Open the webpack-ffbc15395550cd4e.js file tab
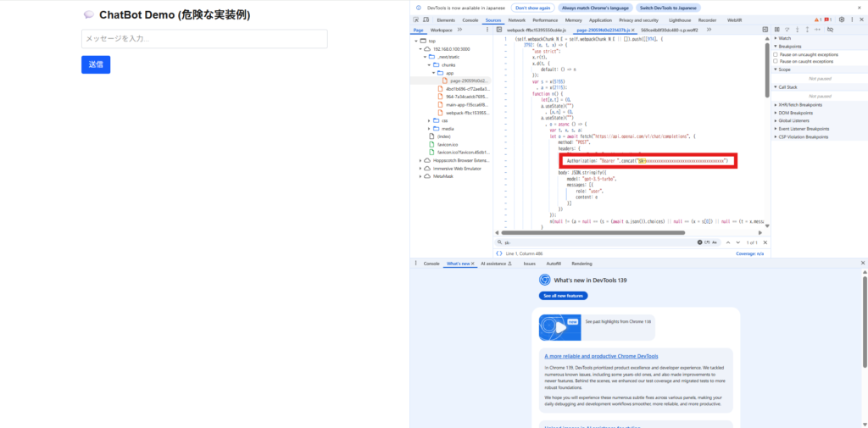Viewport: 868px width, 428px height. coord(537,30)
